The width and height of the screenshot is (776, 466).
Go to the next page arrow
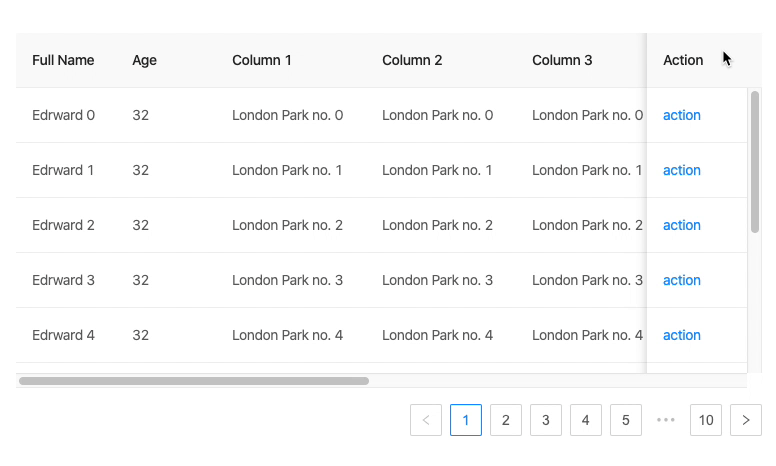pos(746,420)
